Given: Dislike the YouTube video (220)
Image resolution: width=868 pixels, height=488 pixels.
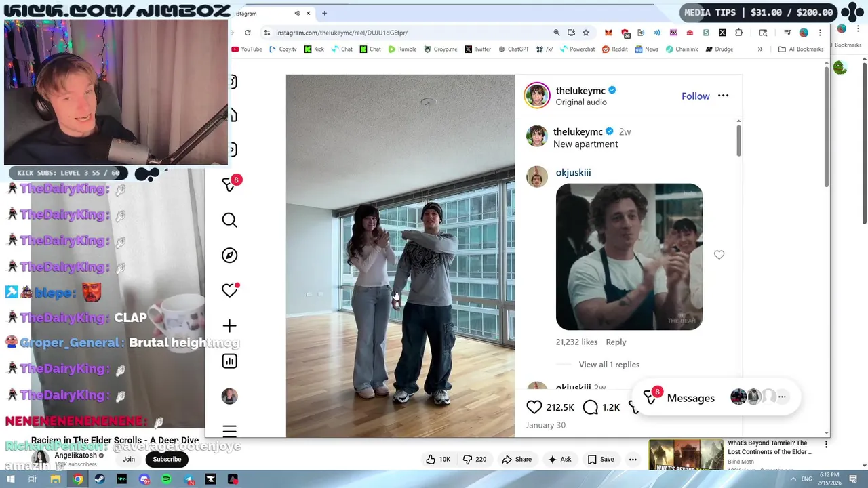Looking at the screenshot, I should point(475,460).
